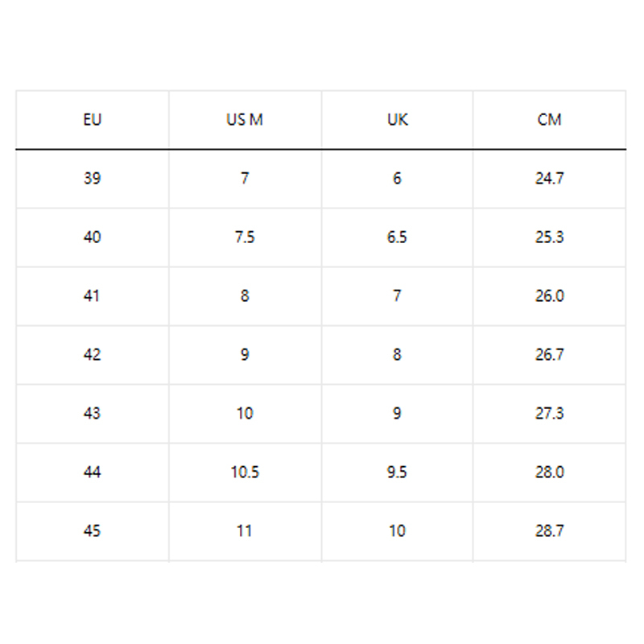The height and width of the screenshot is (644, 644).
Task: Click US M size 7.5 cell
Action: [x=245, y=237]
